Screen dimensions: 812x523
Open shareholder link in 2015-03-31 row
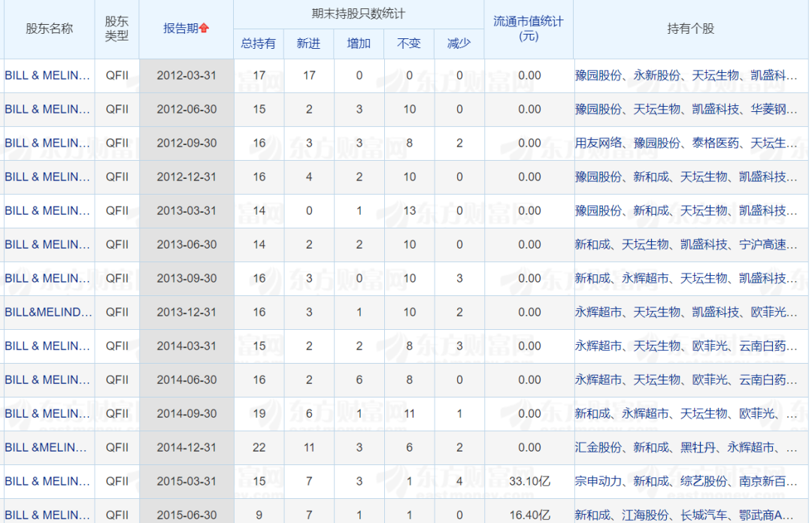pos(47,482)
